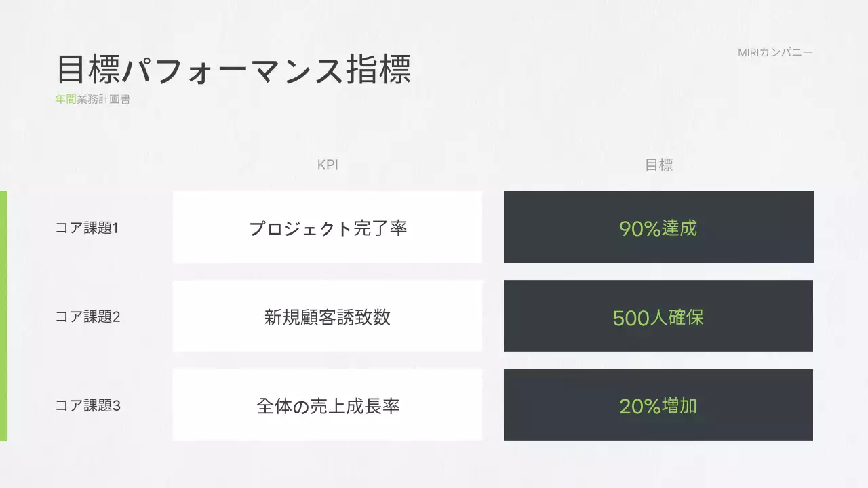Screen dimensions: 868x488
Task: Select the KPI column header
Action: (328, 165)
